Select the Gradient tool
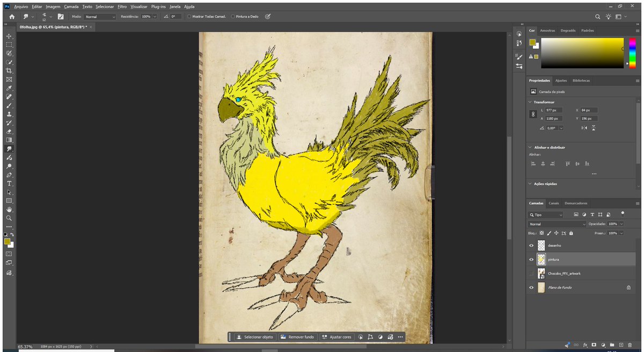Image resolution: width=644 pixels, height=352 pixels. pyautogui.click(x=9, y=140)
